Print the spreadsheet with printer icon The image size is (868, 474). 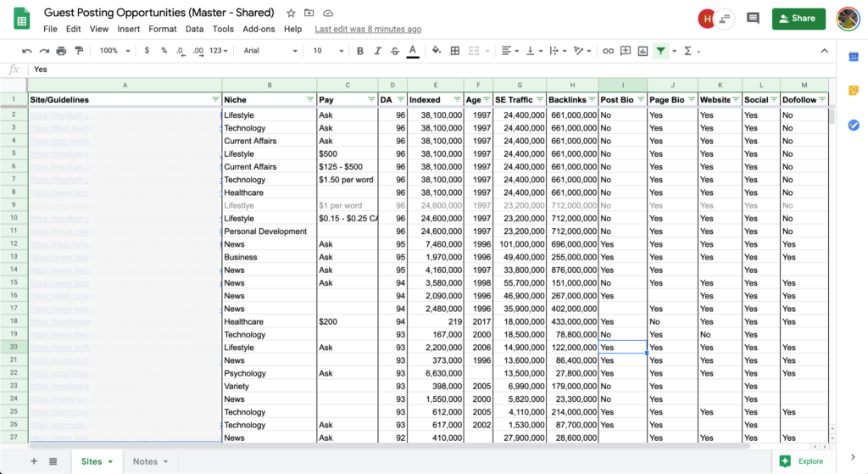coord(61,51)
